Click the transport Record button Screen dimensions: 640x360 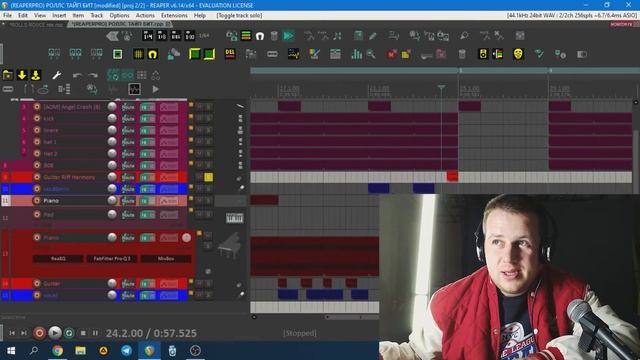click(x=40, y=333)
